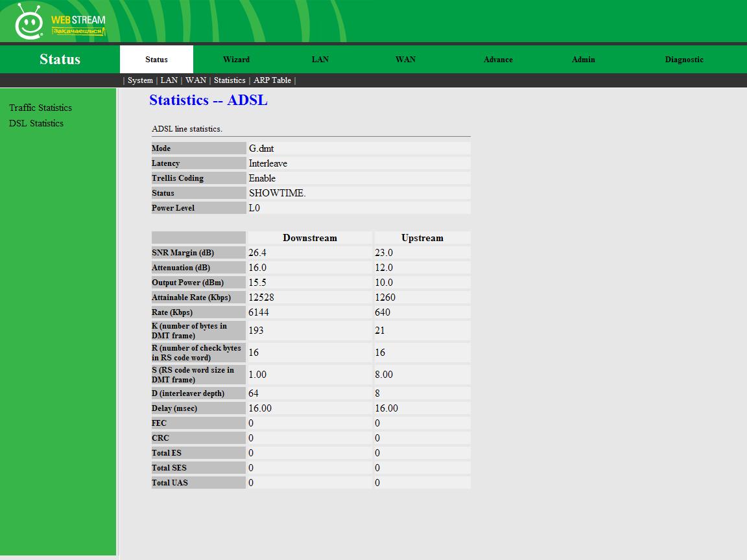Screen dimensions: 747x560
Task: Open the Wizard tab
Action: 236,60
